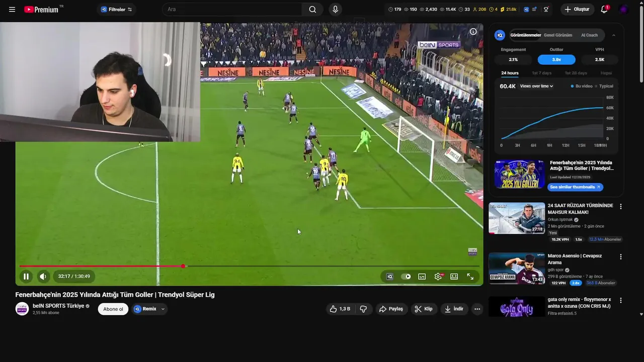Mute the video volume
The width and height of the screenshot is (644, 362).
coord(43,276)
